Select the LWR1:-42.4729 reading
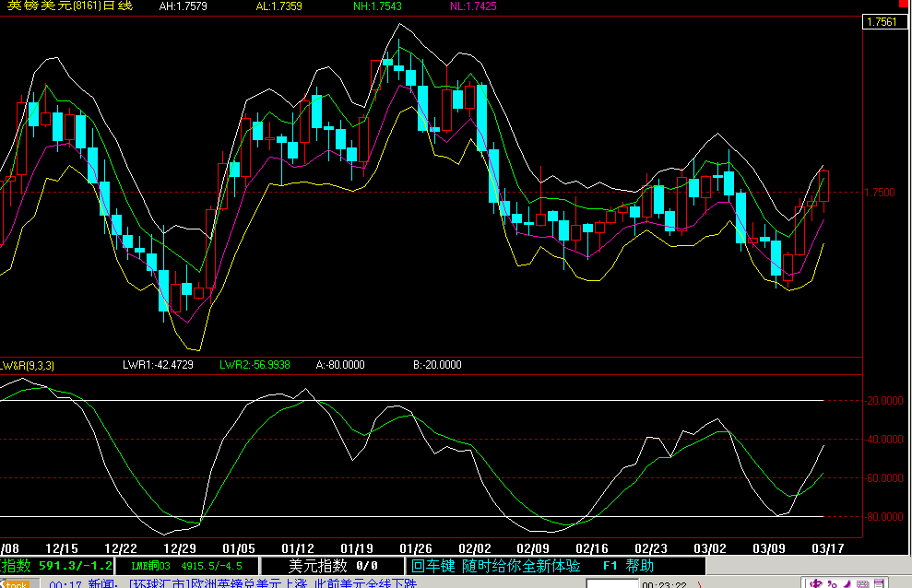Screen dimensions: 912x588 pyautogui.click(x=158, y=365)
